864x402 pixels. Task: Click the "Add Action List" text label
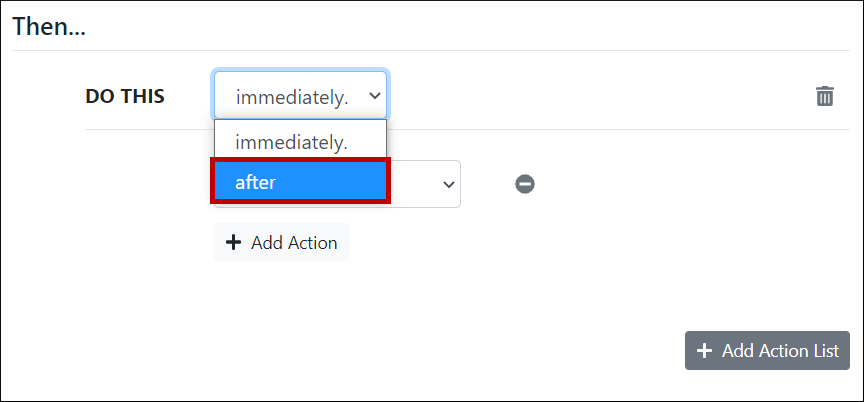pyautogui.click(x=780, y=351)
